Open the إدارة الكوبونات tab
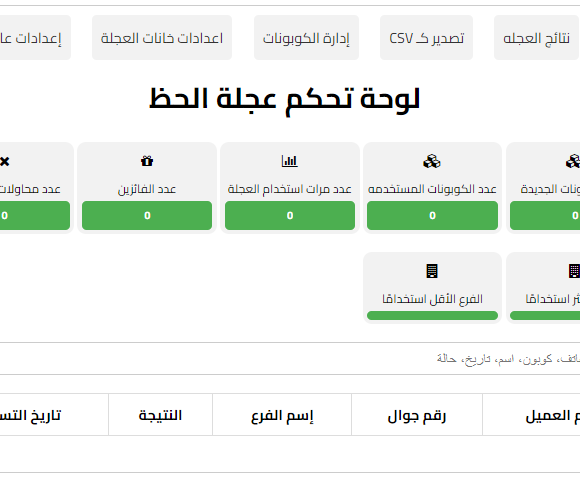This screenshot has width=580, height=497. (306, 38)
